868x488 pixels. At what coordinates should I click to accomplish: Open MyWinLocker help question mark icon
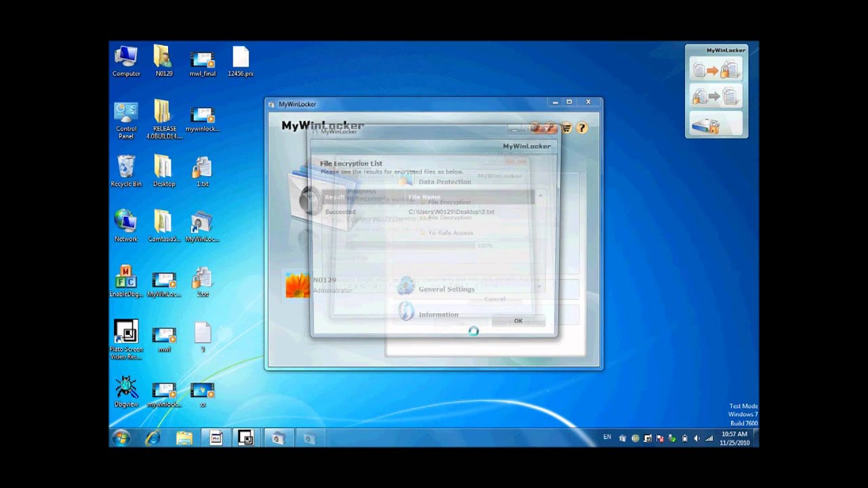coord(581,127)
